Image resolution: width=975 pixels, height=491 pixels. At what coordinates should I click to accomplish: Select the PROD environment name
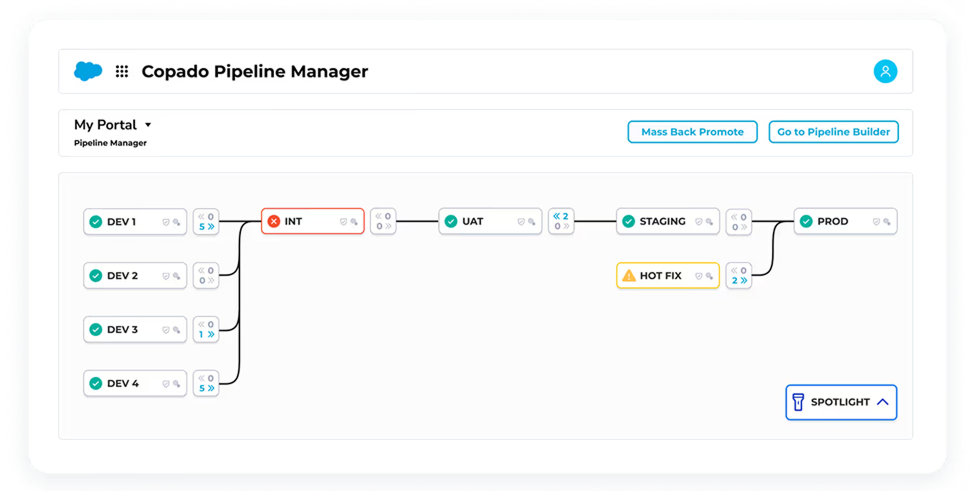pos(833,222)
